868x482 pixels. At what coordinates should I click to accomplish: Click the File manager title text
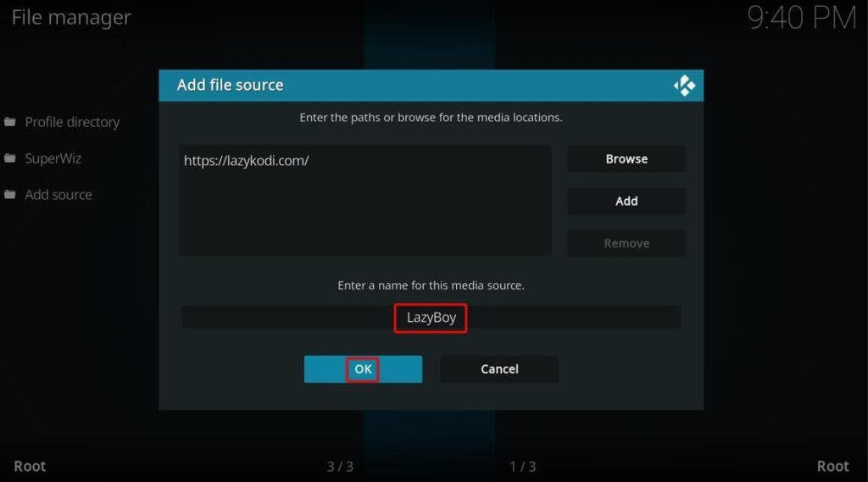[71, 17]
